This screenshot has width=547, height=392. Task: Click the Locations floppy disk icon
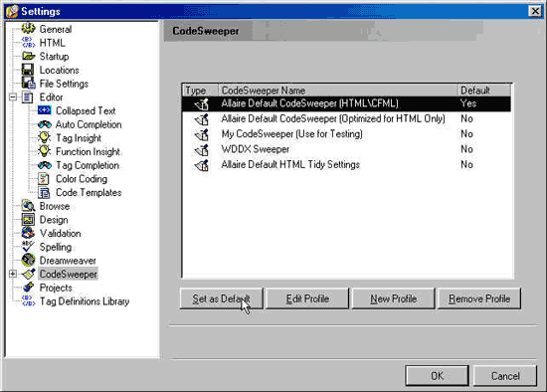click(x=28, y=70)
